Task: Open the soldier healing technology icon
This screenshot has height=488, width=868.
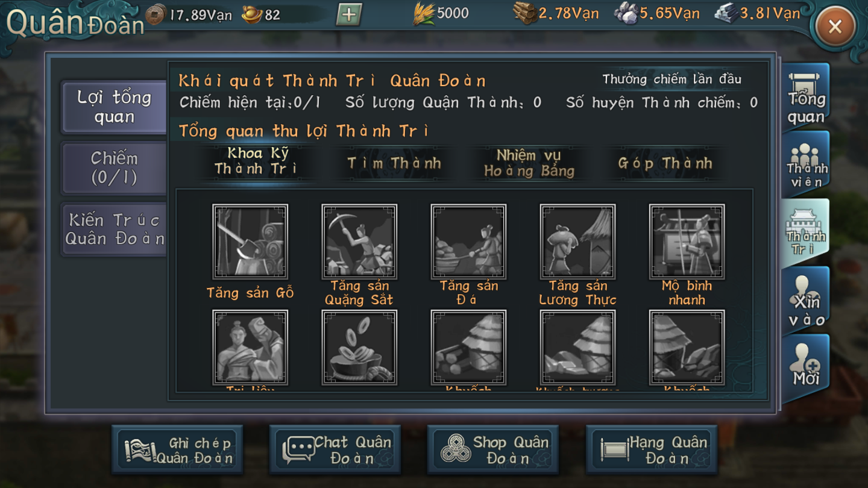Action: click(250, 348)
